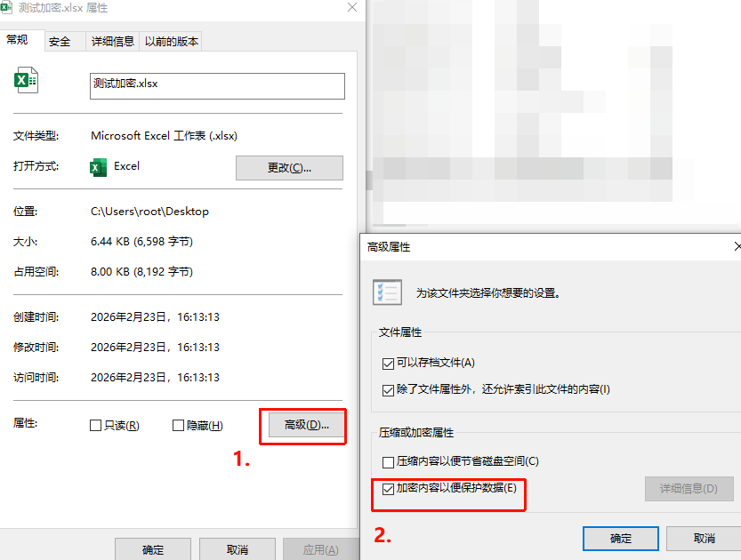Toggle the 隐藏(H) checkbox
The width and height of the screenshot is (741, 560).
coord(178,426)
